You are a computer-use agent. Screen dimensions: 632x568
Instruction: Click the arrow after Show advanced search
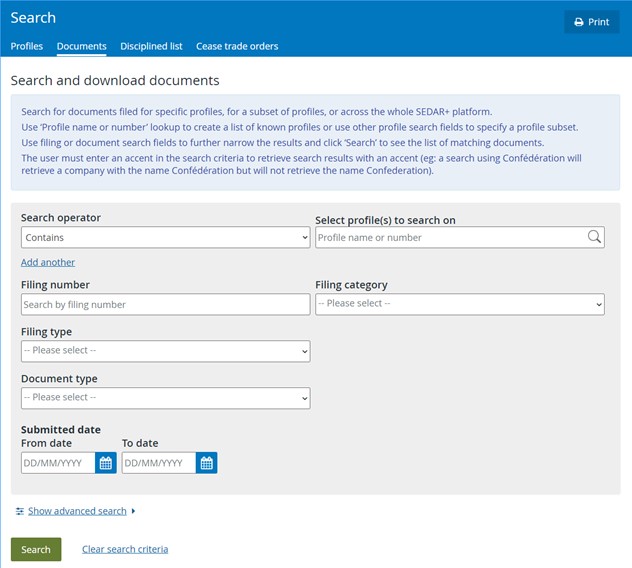pyautogui.click(x=133, y=511)
